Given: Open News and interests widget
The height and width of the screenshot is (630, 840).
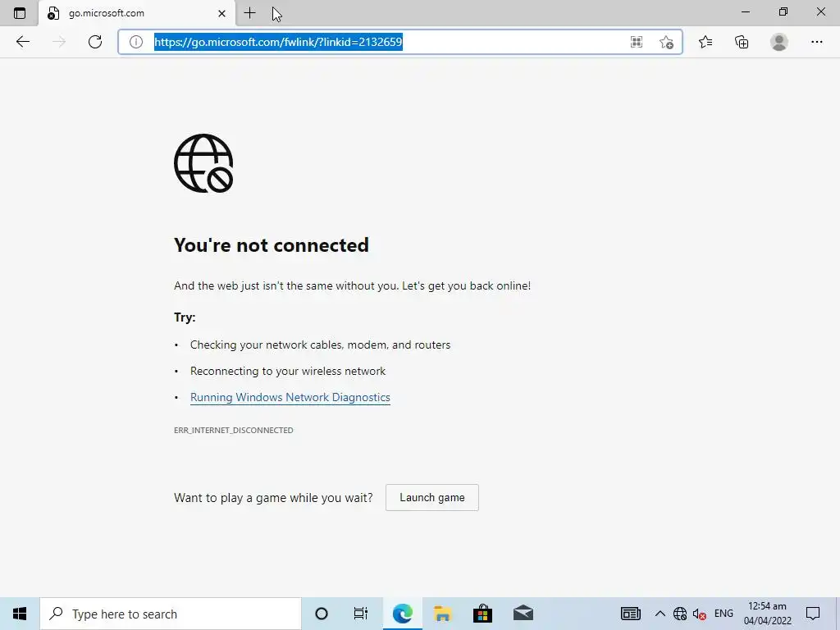Looking at the screenshot, I should pyautogui.click(x=631, y=614).
